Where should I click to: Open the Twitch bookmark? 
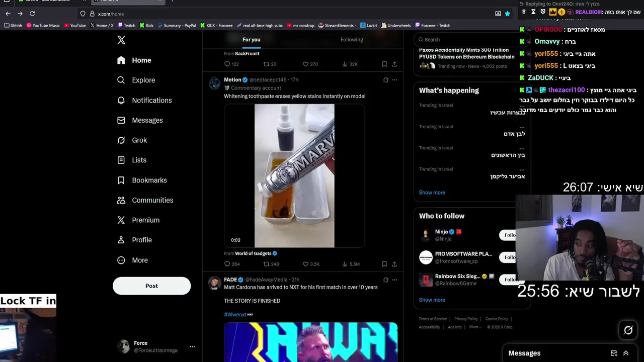(126, 26)
